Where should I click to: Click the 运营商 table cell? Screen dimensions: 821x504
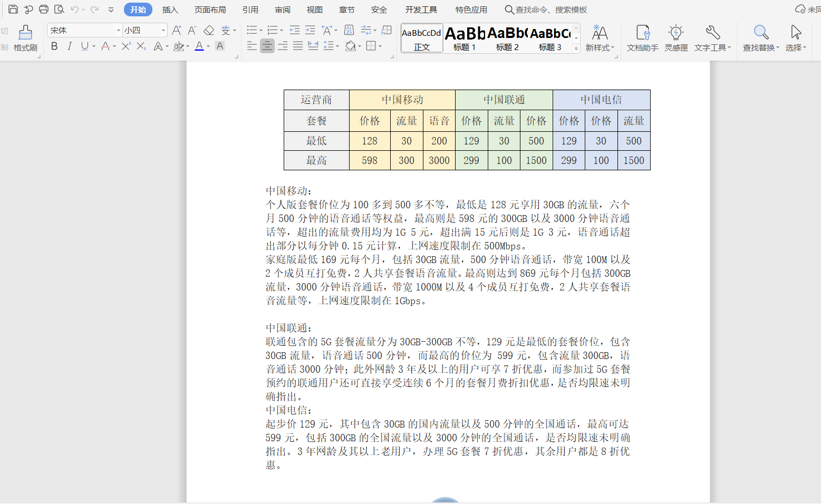coord(316,100)
